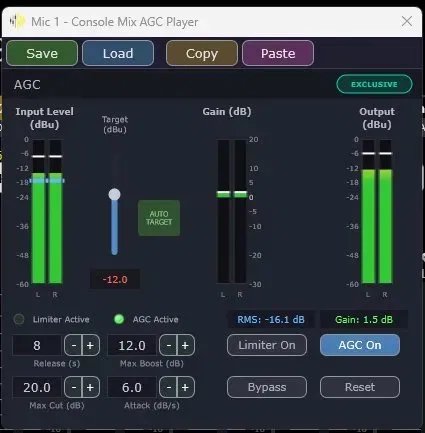This screenshot has height=433, width=425.
Task: Click the Gain 1.5 dB readout
Action: [x=364, y=319]
